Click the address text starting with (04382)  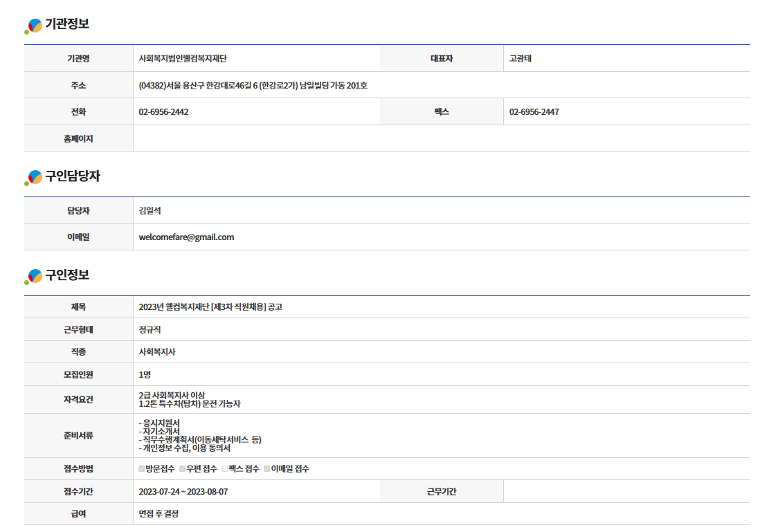pos(253,86)
